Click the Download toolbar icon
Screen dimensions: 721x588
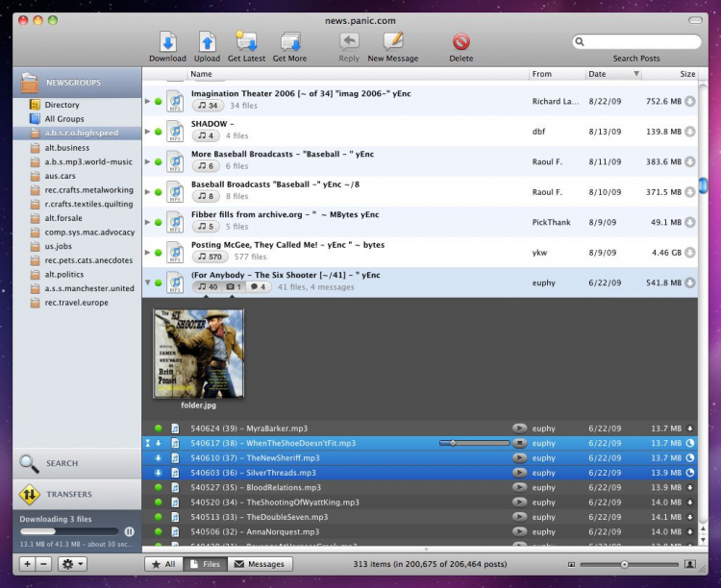coord(167,41)
